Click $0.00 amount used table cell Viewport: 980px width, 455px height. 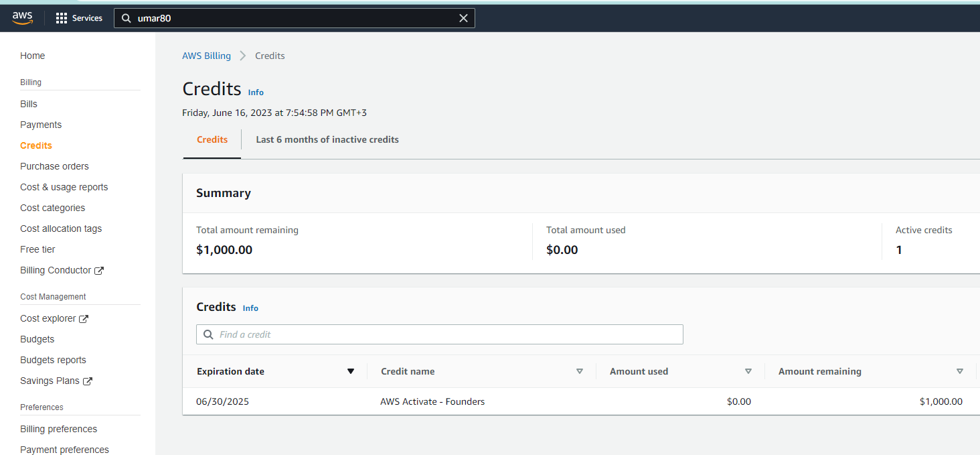click(x=739, y=401)
